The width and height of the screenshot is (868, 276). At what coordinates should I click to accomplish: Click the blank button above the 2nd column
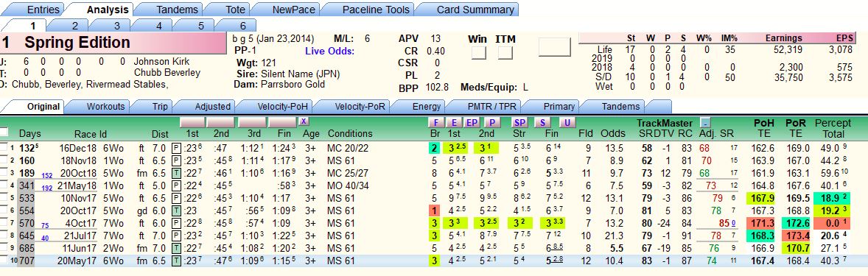tap(220, 122)
